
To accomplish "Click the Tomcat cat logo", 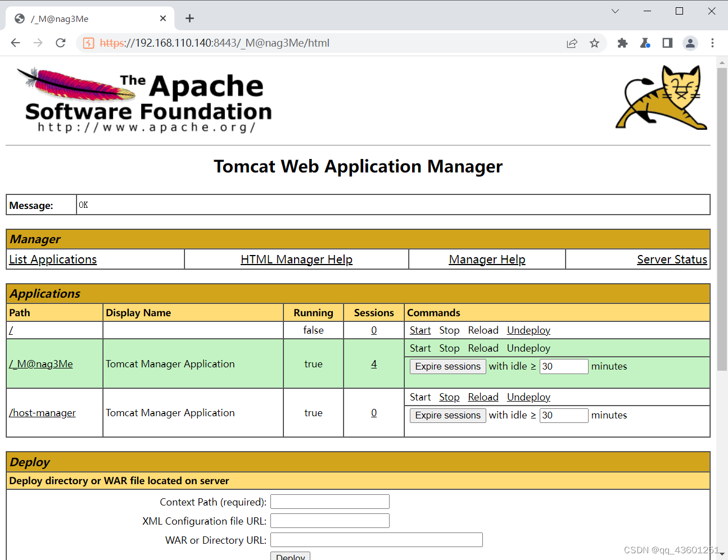I will point(662,98).
